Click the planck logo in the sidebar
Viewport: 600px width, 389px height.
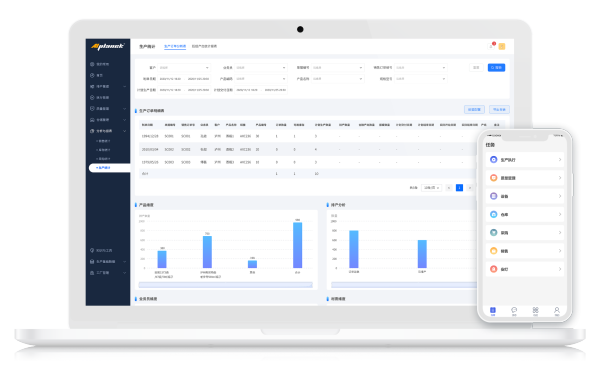pyautogui.click(x=108, y=46)
